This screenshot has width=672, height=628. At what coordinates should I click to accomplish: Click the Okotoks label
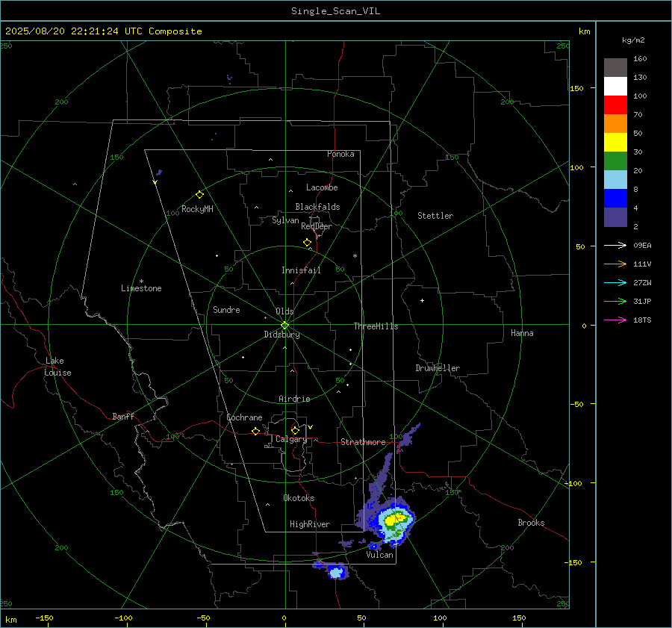299,498
